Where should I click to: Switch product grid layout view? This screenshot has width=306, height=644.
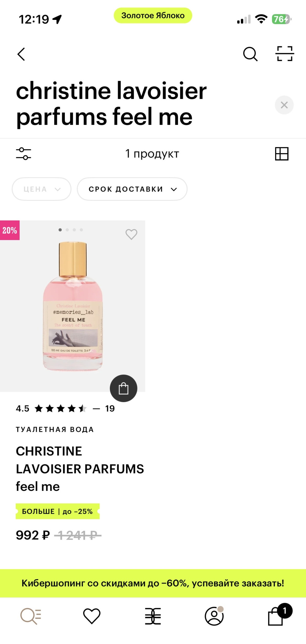coord(282,154)
